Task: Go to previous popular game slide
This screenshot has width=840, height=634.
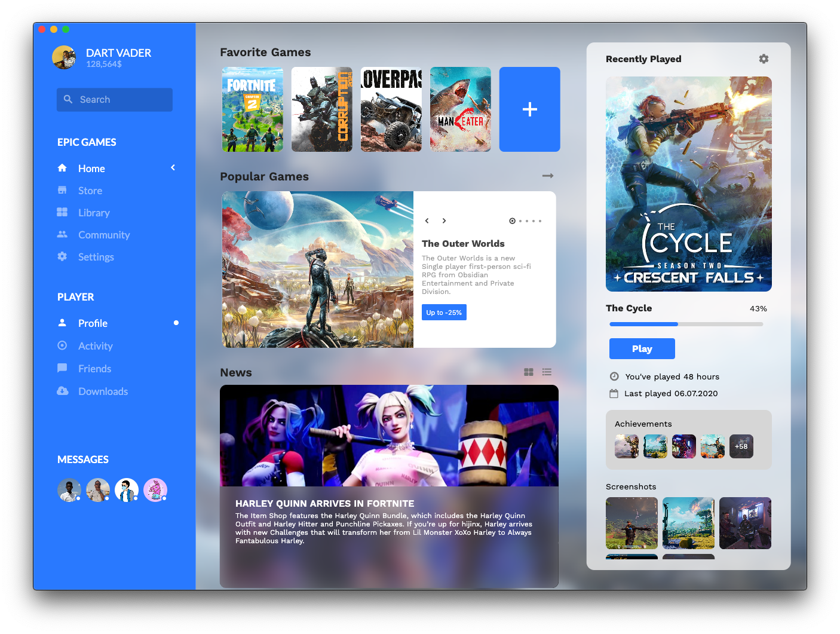Action: (x=427, y=220)
